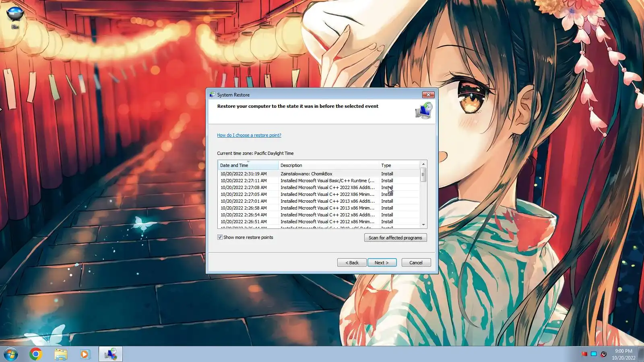Viewport: 644px width, 362px height.
Task: Select the System Restore taskbar button
Action: 111,354
